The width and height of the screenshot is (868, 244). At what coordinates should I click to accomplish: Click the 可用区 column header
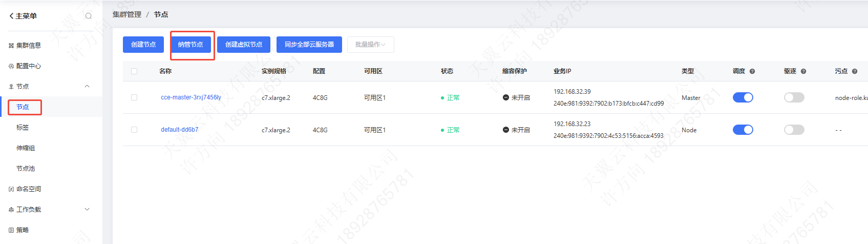point(373,71)
